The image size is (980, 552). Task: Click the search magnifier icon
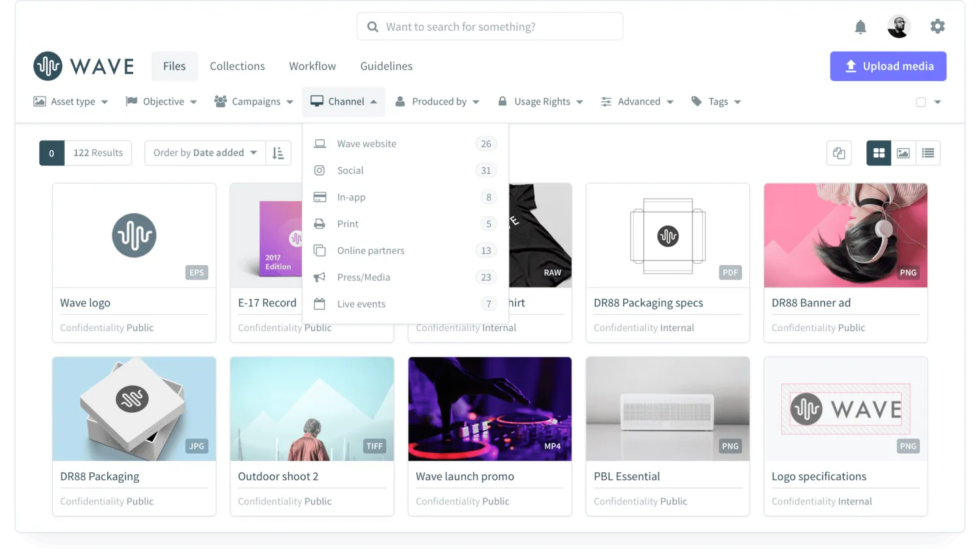pos(373,27)
